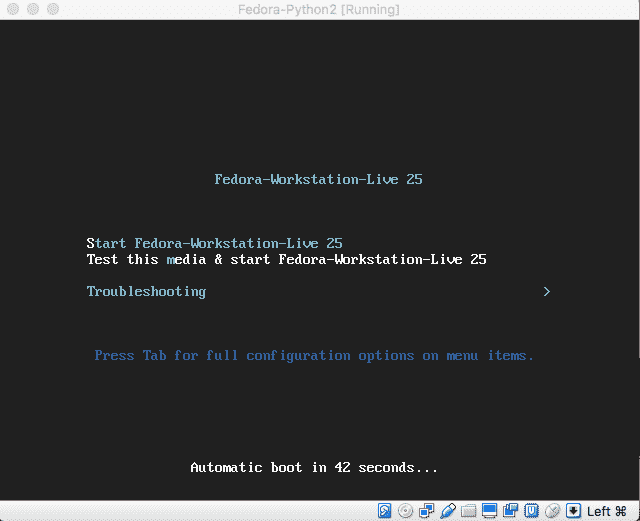Expand Troubleshooting submenu arrow

click(x=547, y=291)
